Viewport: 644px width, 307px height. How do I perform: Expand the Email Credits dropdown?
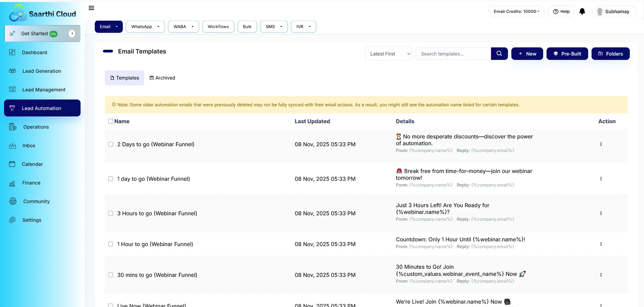[516, 12]
